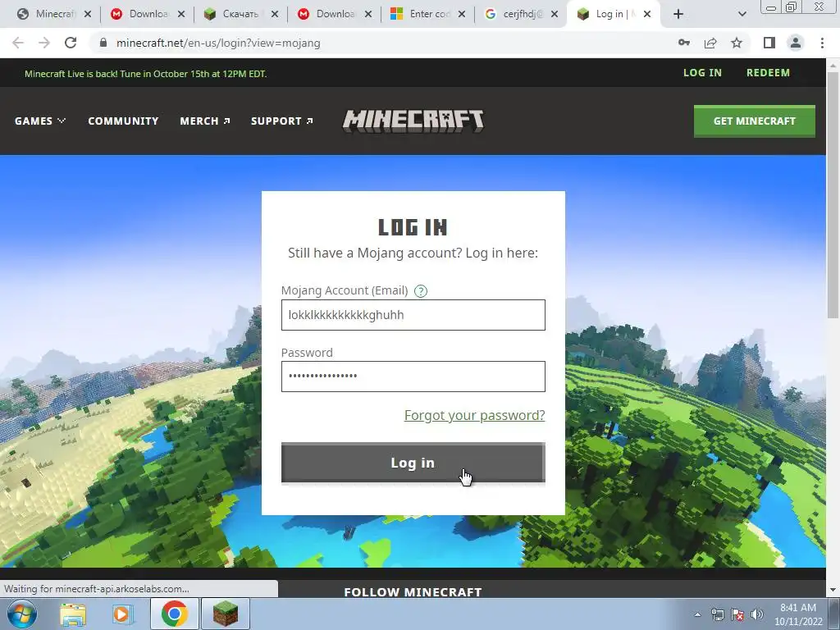The width and height of the screenshot is (840, 630).
Task: Click the dark Log in button
Action: [x=413, y=463]
